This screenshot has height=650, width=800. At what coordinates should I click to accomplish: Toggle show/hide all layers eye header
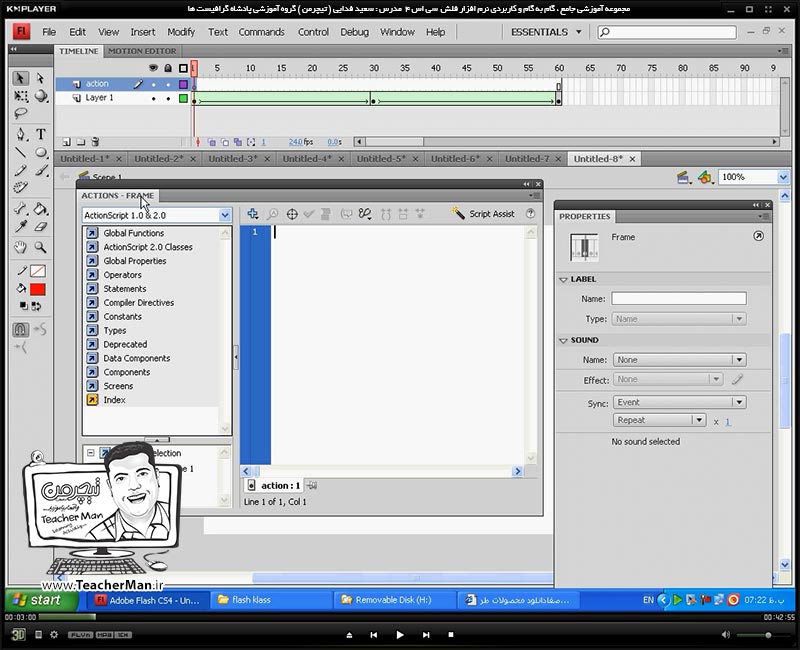[153, 68]
